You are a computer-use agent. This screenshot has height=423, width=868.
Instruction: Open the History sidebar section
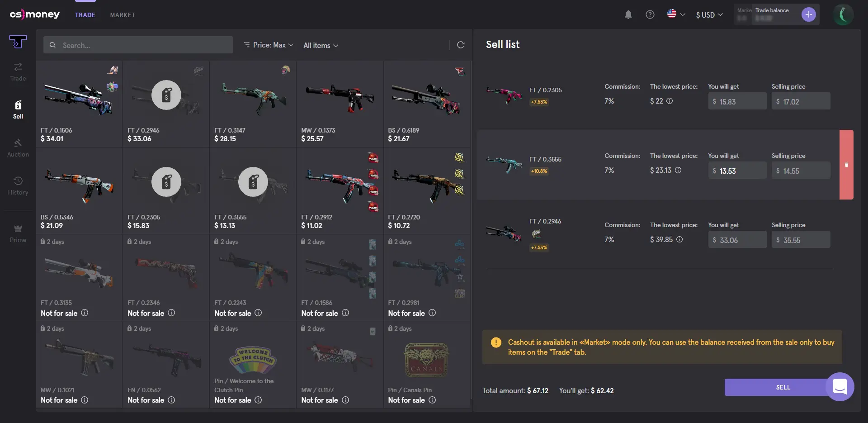[x=18, y=186]
